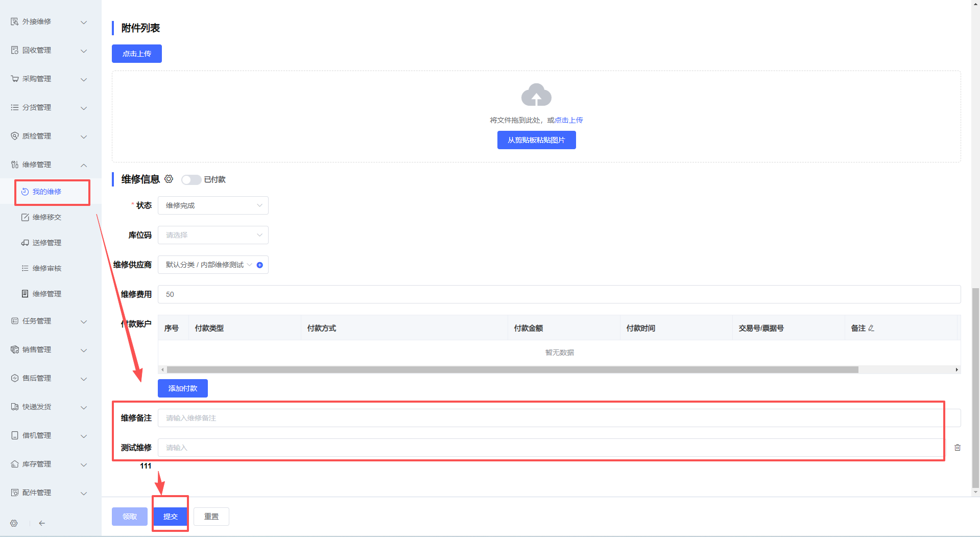Toggle the 已付款 switch
The height and width of the screenshot is (537, 980).
coord(191,179)
